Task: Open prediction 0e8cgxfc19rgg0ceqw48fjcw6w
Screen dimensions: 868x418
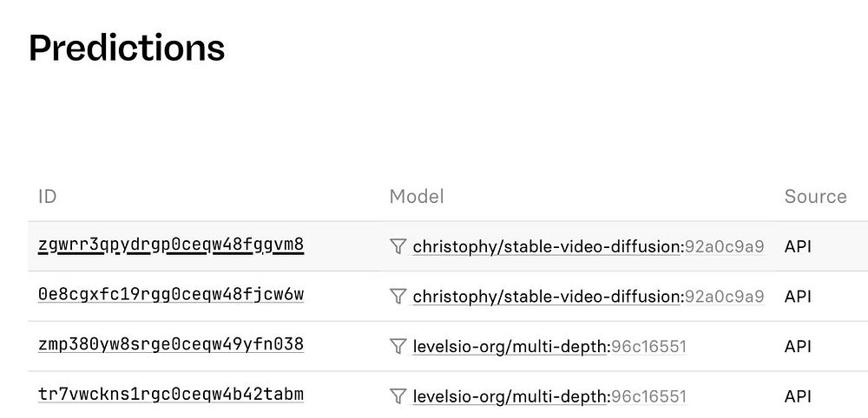Action: (x=171, y=294)
